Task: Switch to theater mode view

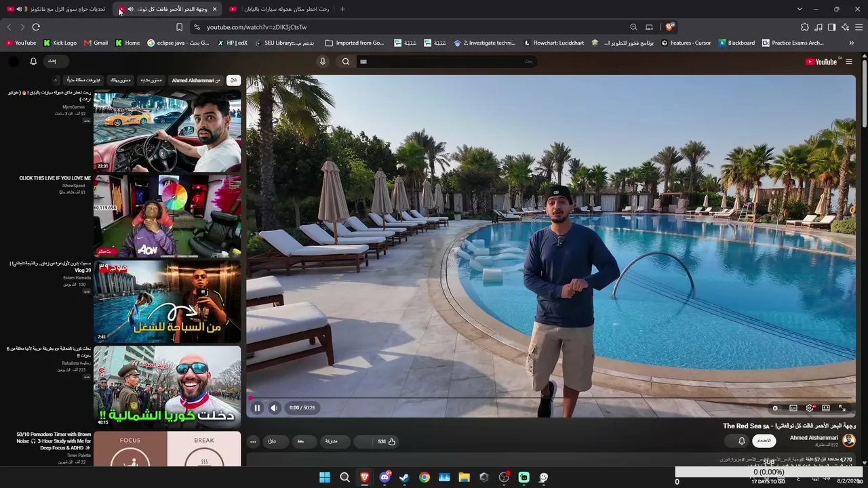Action: (x=826, y=408)
